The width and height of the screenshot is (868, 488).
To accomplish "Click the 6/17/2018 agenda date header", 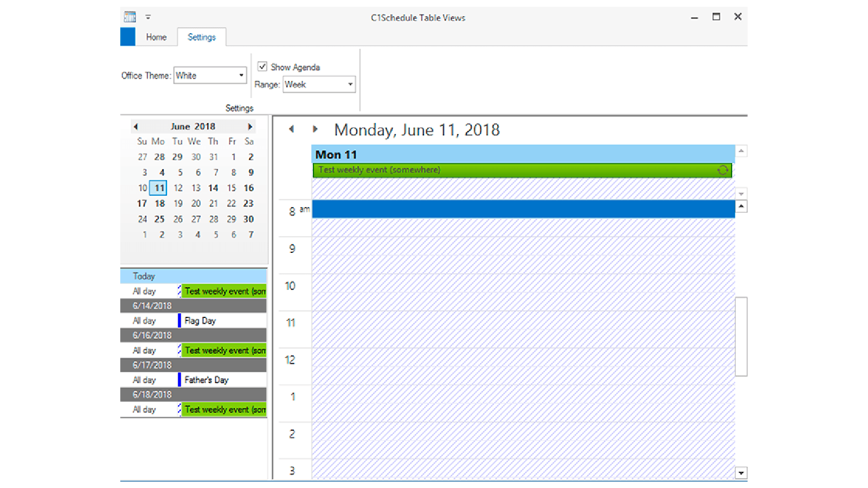I will 194,365.
